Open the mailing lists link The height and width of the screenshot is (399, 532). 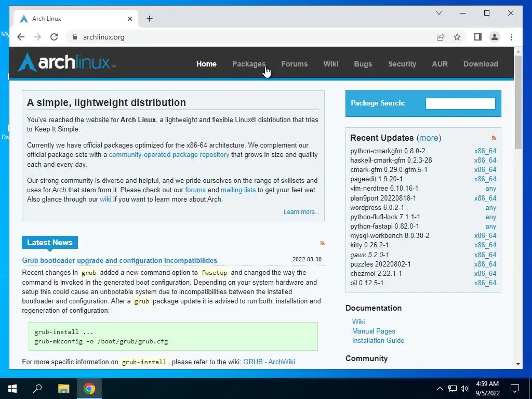click(x=238, y=190)
